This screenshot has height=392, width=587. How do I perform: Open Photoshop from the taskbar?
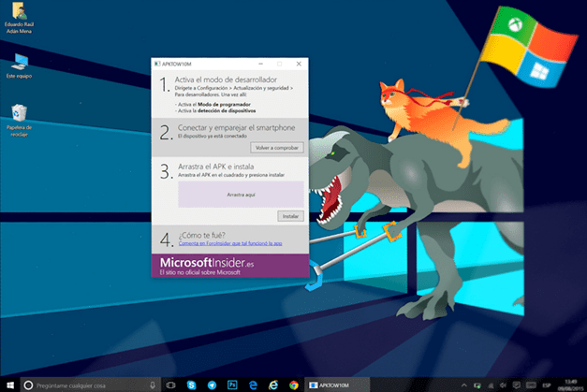(x=232, y=385)
